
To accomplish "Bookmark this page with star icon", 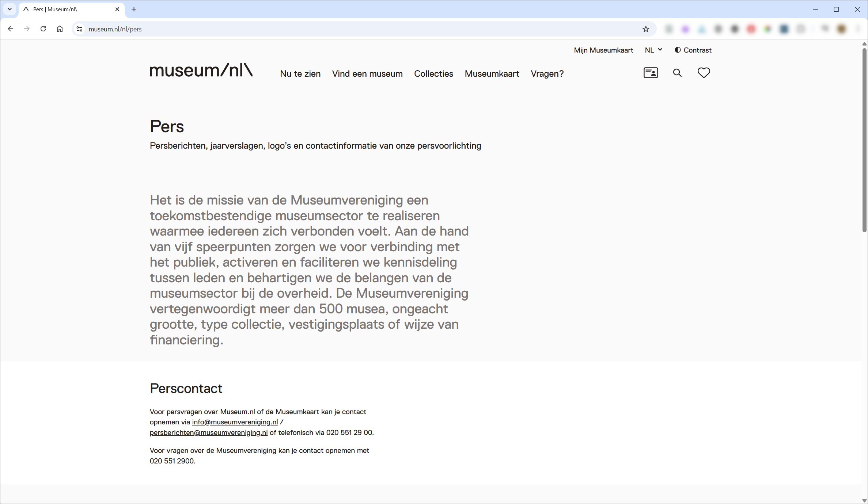I will tap(646, 29).
